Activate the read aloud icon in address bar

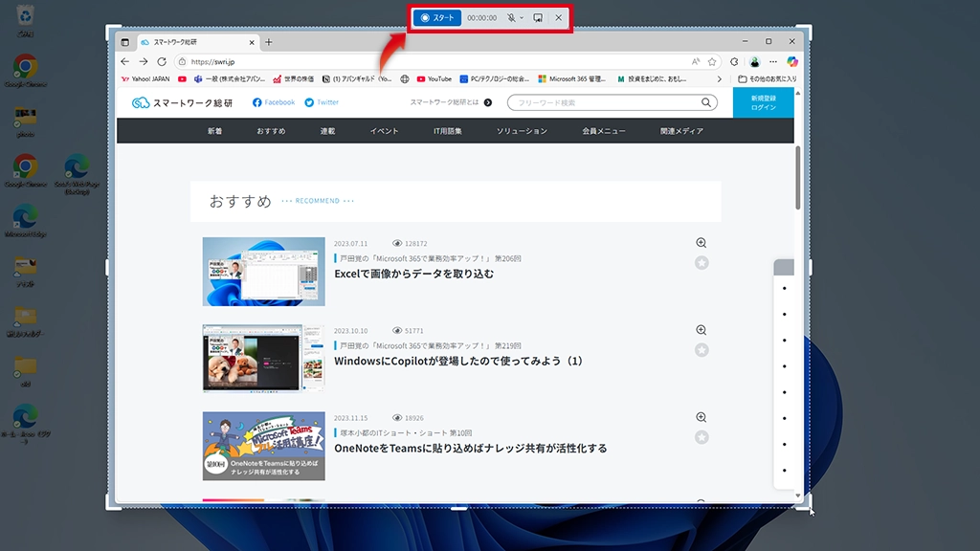pos(696,62)
